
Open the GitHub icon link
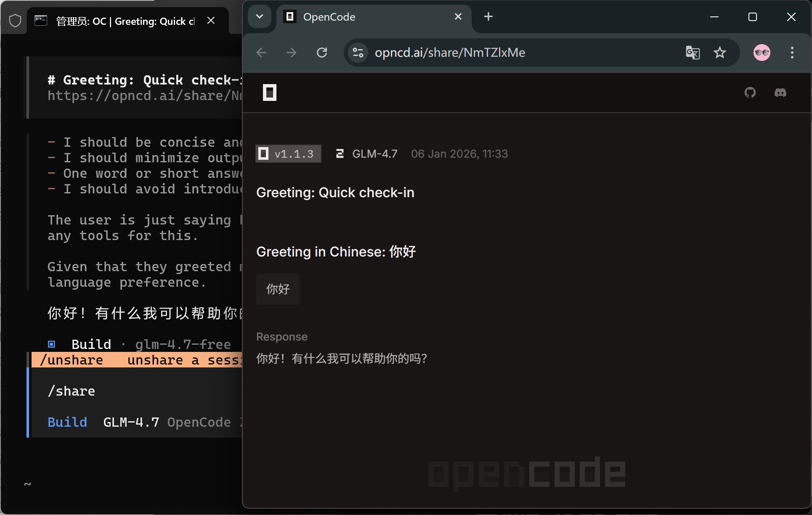coord(750,92)
